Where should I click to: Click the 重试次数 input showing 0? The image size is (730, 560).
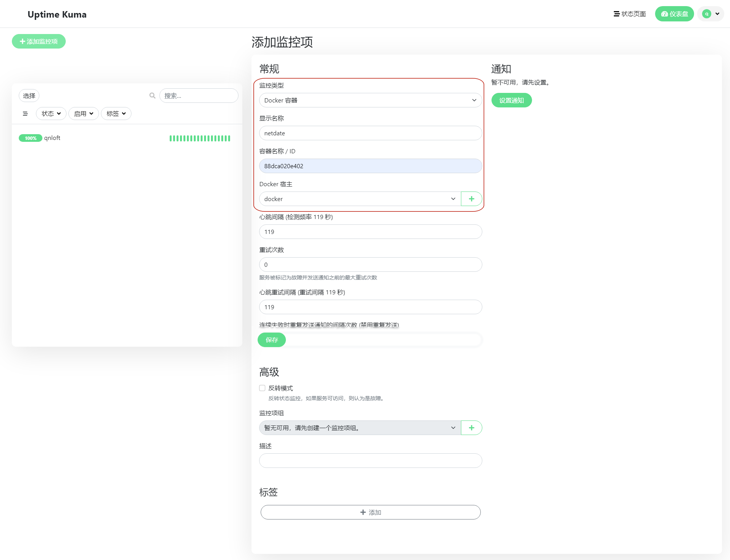point(370,265)
